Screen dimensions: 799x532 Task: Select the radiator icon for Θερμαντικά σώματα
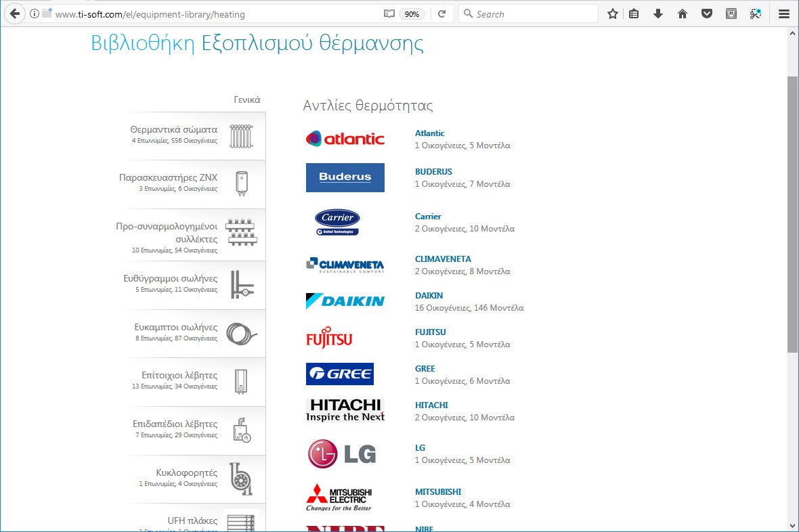click(x=241, y=135)
